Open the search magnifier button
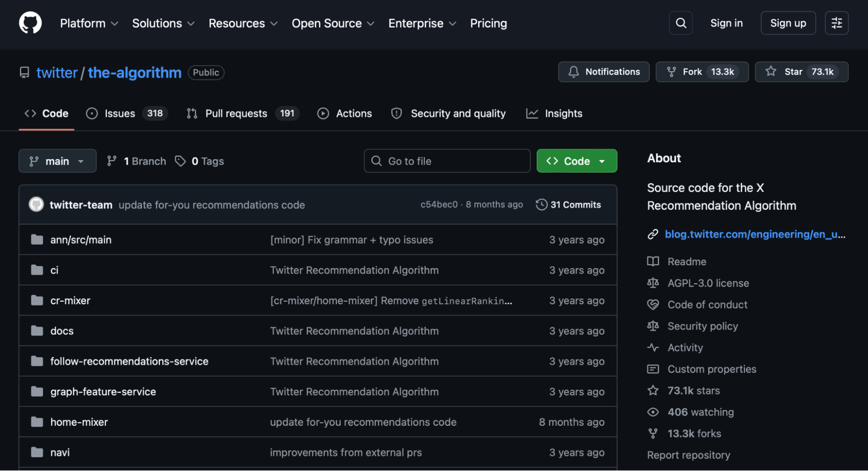 click(681, 23)
